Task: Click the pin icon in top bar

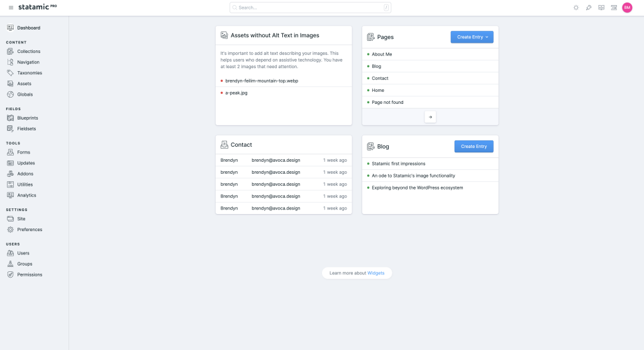Action: pyautogui.click(x=589, y=8)
